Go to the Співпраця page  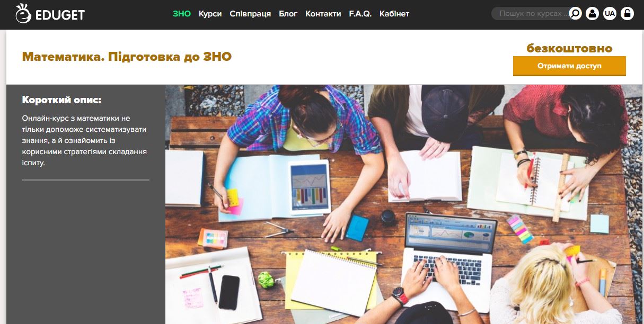point(250,14)
